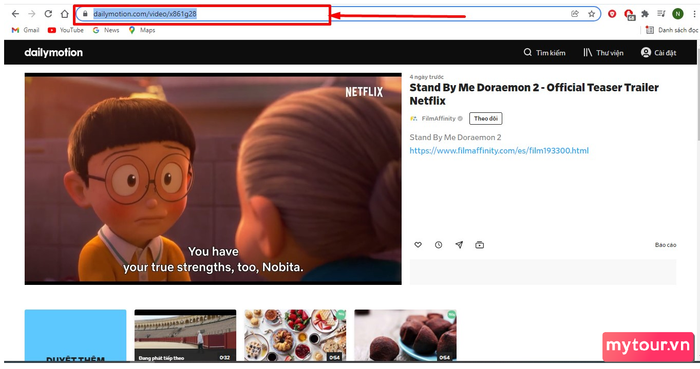Viewport: 700px width, 369px height.
Task: Click the browser forward arrow
Action: pyautogui.click(x=32, y=14)
